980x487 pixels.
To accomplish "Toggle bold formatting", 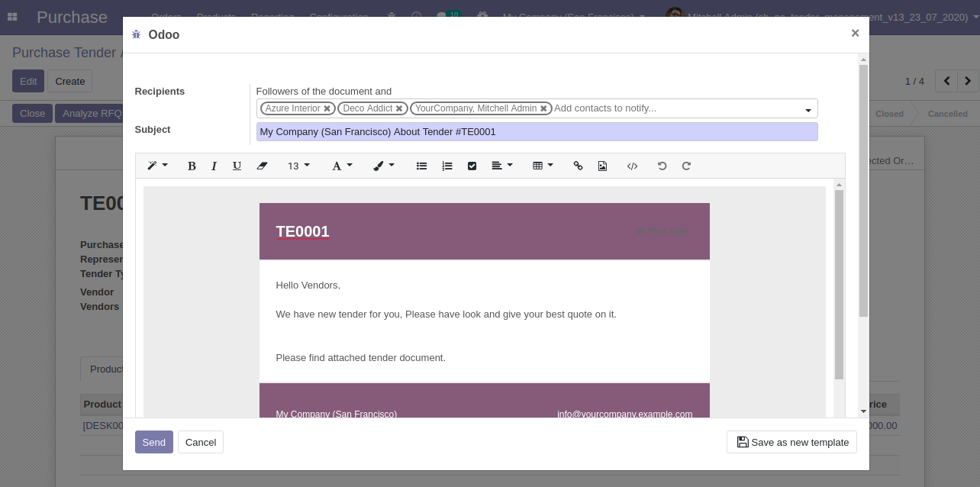I will 192,166.
